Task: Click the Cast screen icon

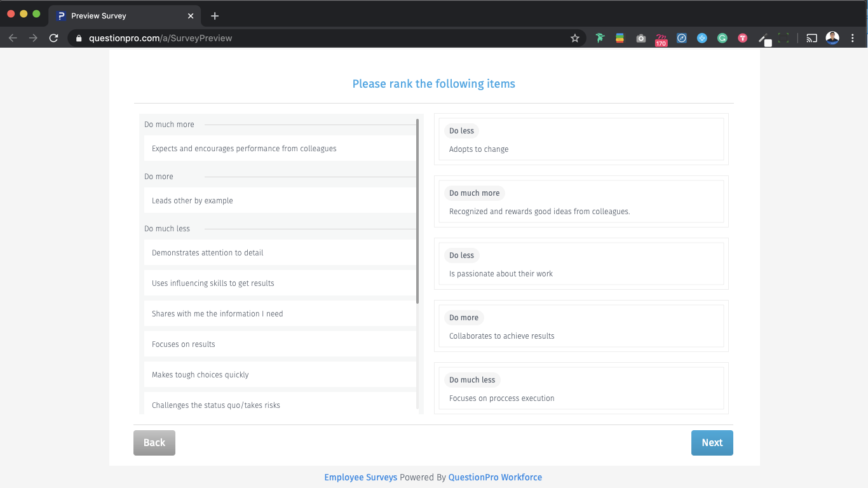Action: pos(811,38)
